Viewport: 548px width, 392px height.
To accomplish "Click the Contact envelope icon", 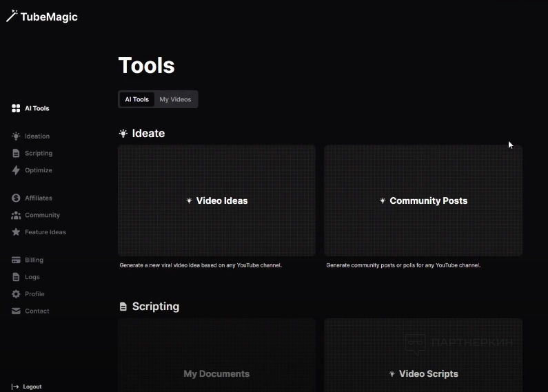I will 16,311.
